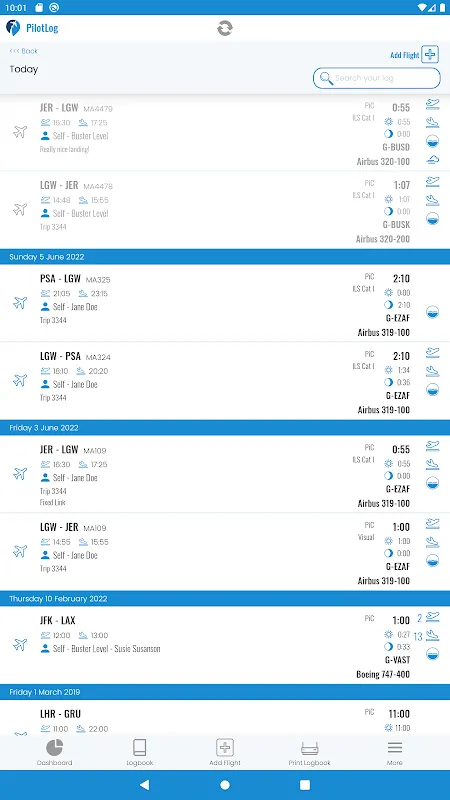Tap the takeoff icon on JER - LGW MA4479

click(433, 104)
